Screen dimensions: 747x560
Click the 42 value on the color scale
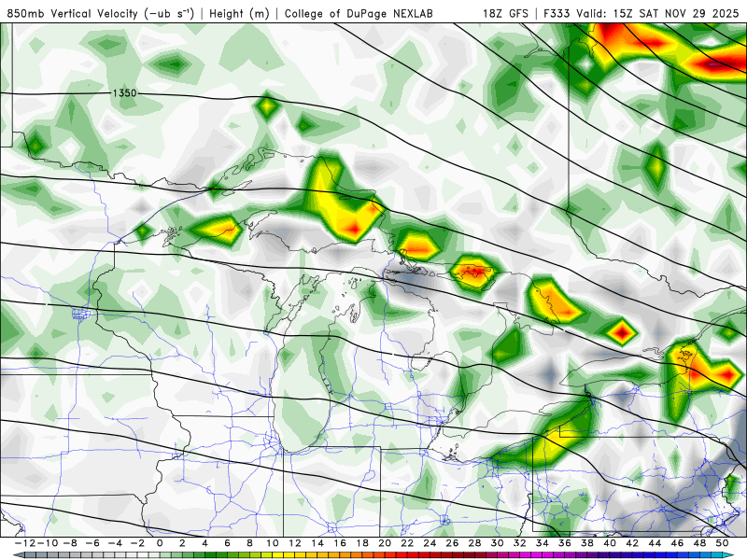tap(632, 543)
